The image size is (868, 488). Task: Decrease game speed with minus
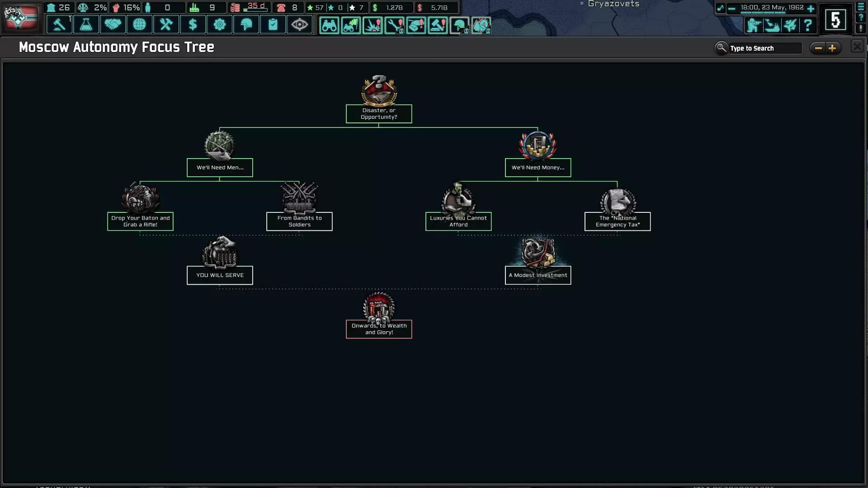(x=731, y=9)
